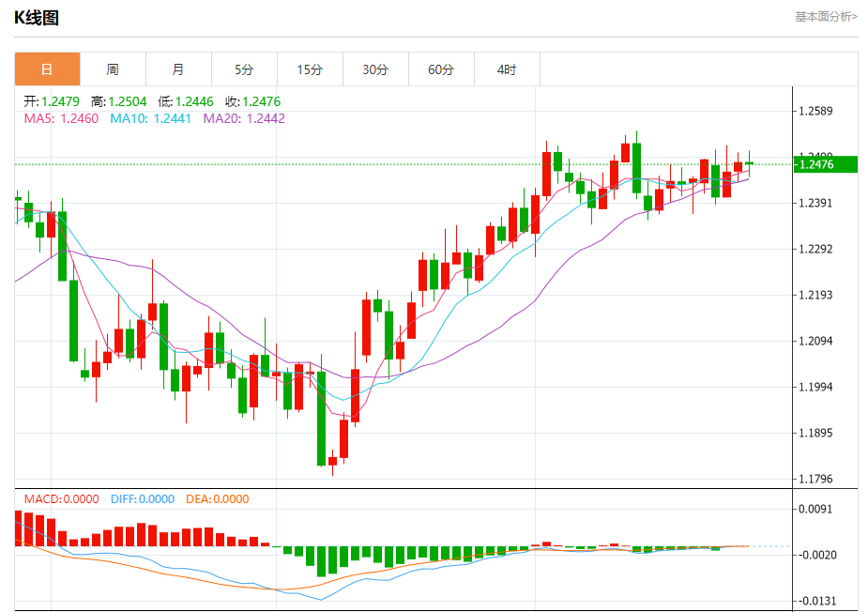
Task: Click the DEA 0.0000 indicator label
Action: point(218,499)
